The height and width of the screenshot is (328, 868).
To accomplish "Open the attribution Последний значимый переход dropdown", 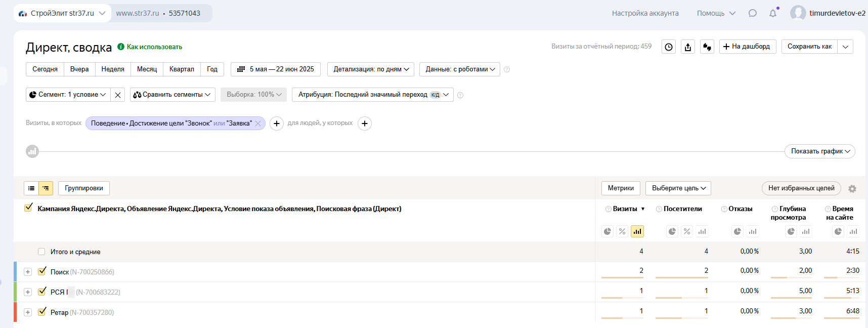I will 373,95.
